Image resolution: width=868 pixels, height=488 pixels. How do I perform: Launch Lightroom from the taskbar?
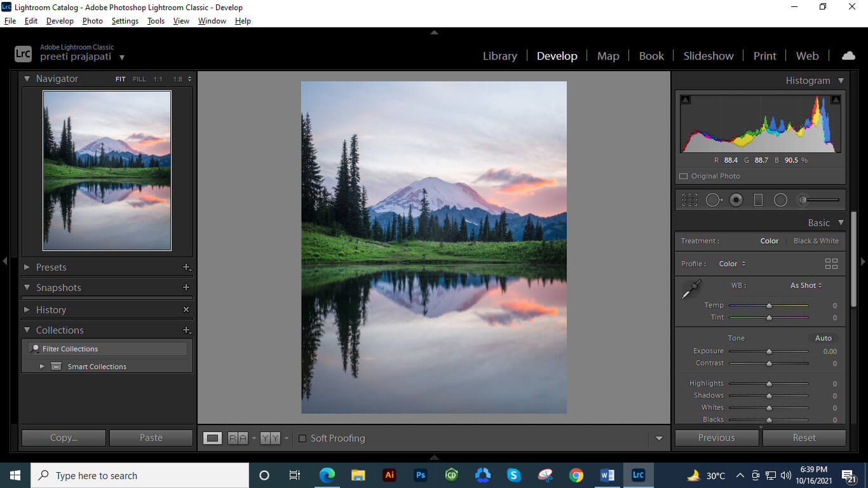coord(638,475)
